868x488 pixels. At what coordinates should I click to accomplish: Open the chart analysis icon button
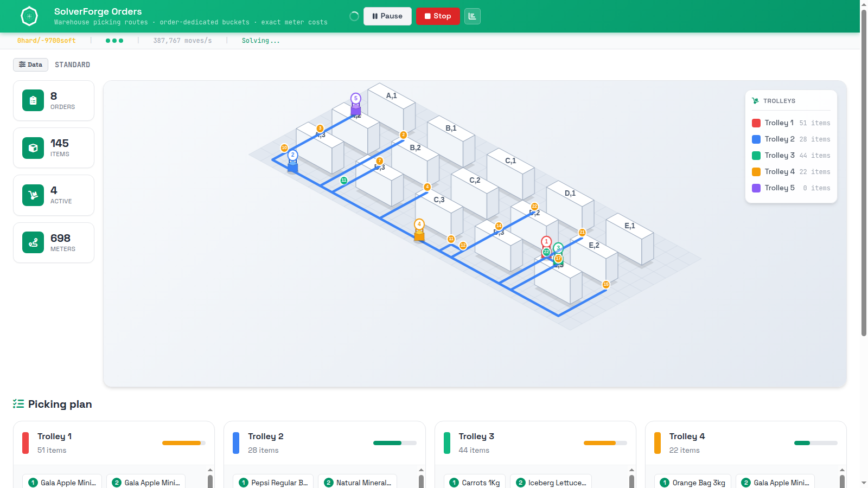[x=473, y=16]
